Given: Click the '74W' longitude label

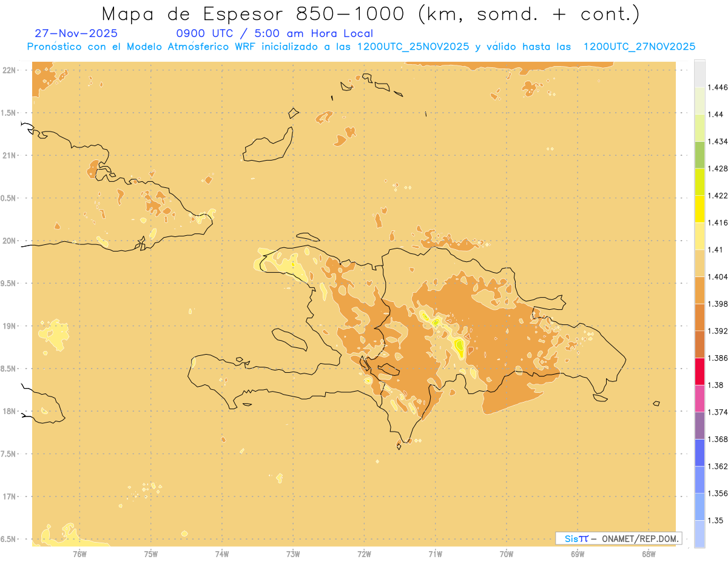Looking at the screenshot, I should click(222, 554).
